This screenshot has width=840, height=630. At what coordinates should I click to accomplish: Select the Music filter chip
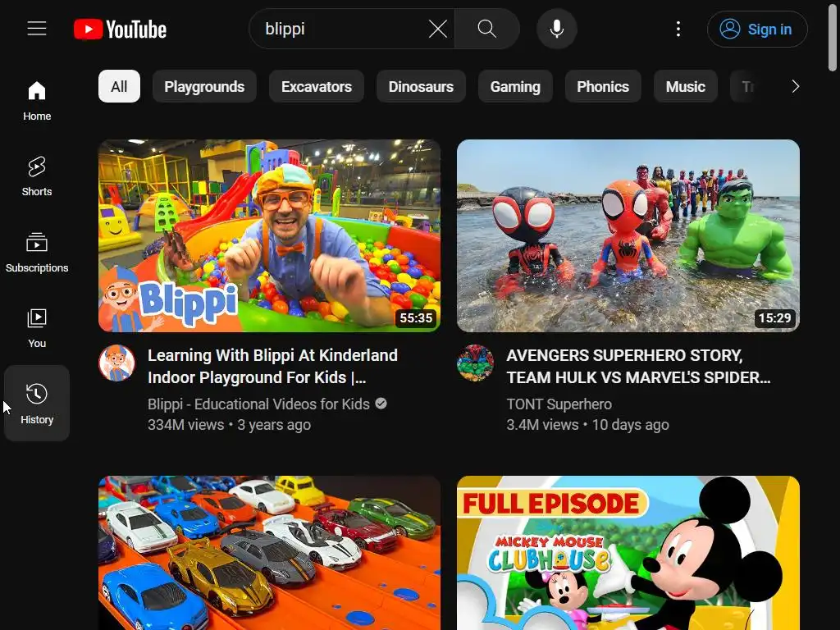click(685, 86)
